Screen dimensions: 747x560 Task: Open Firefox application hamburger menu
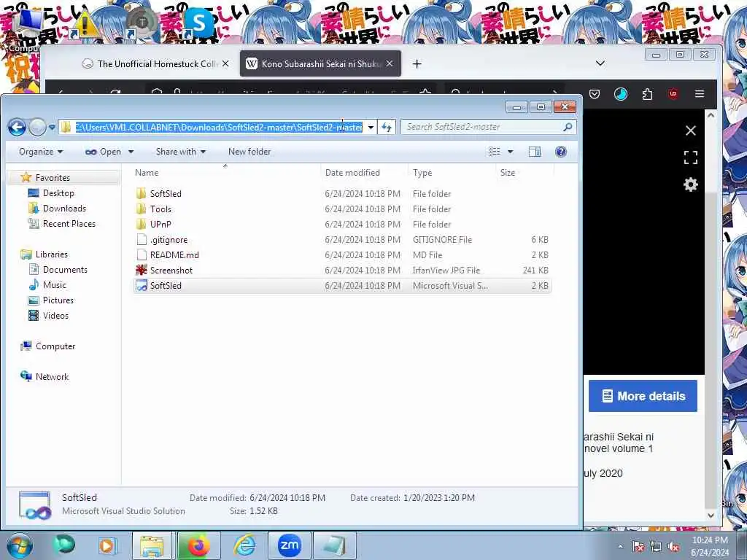coord(700,94)
